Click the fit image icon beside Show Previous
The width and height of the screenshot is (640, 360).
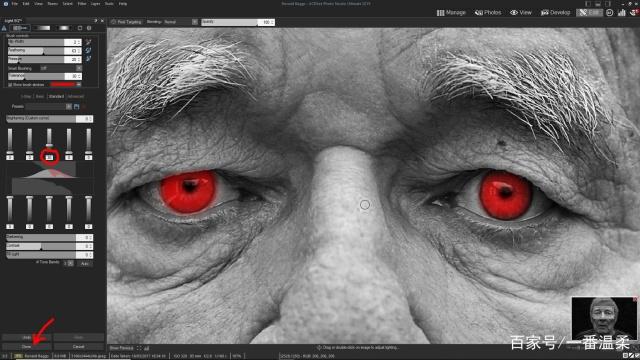pos(139,348)
